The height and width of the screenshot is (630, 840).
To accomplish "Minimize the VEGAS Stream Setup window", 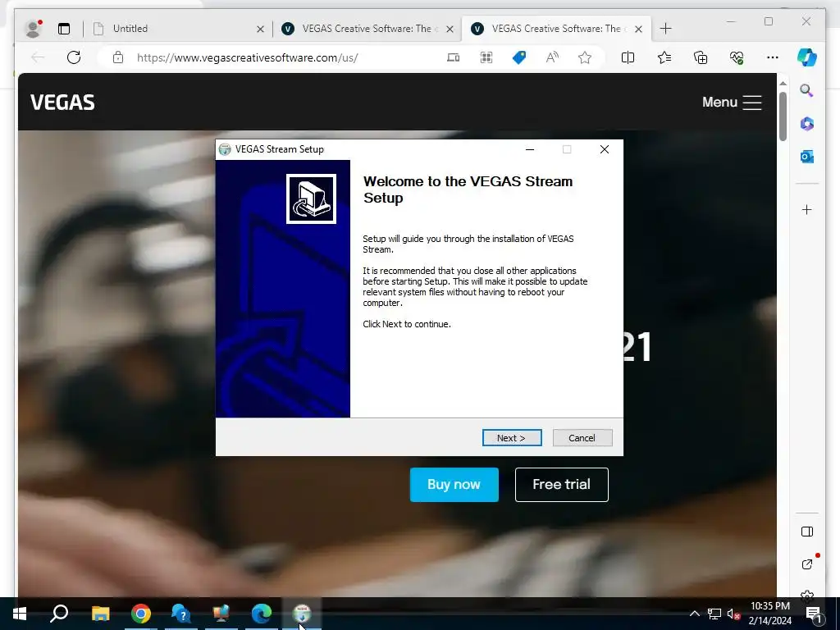I will coord(530,149).
